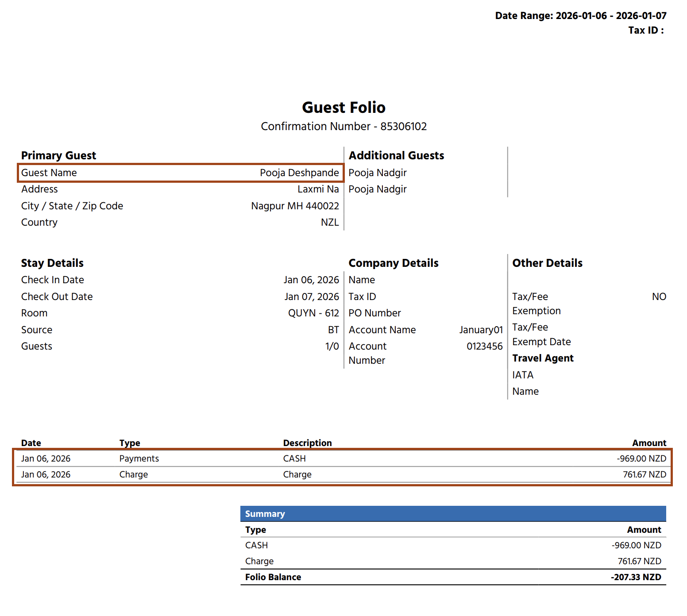The width and height of the screenshot is (687, 616).
Task: Click the Guest Folio title heading
Action: (x=343, y=108)
